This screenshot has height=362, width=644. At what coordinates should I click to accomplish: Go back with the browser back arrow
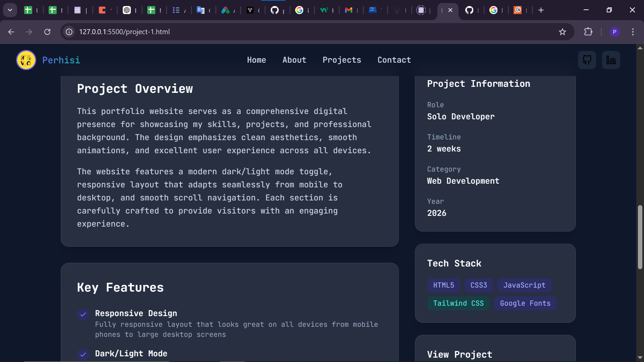(x=11, y=32)
